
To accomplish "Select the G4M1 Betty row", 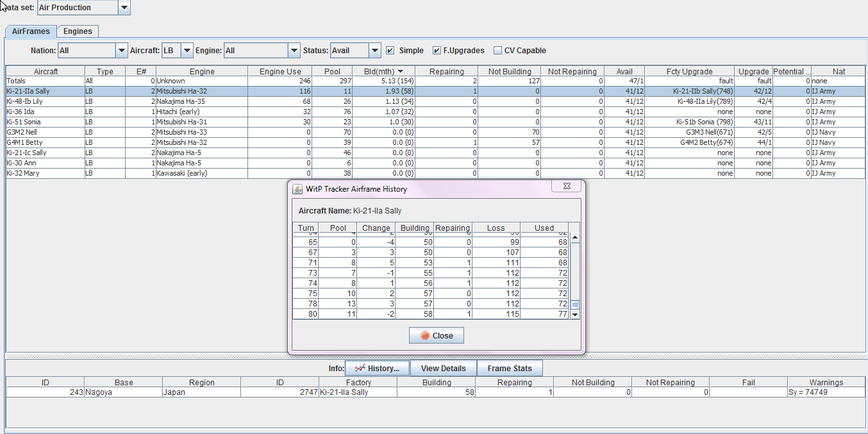I will tap(45, 142).
